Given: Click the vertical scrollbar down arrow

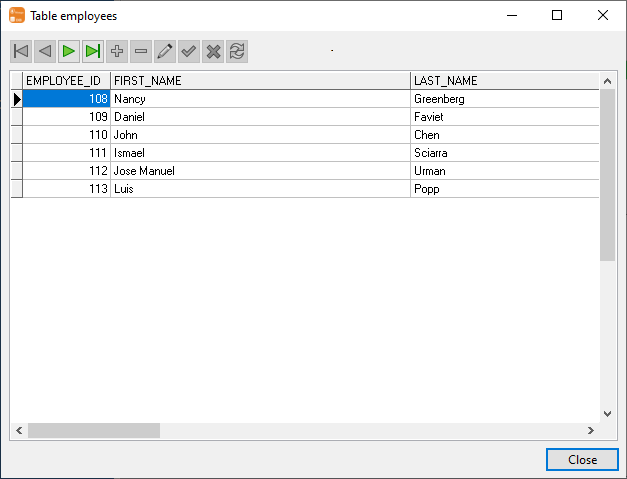Looking at the screenshot, I should (607, 413).
